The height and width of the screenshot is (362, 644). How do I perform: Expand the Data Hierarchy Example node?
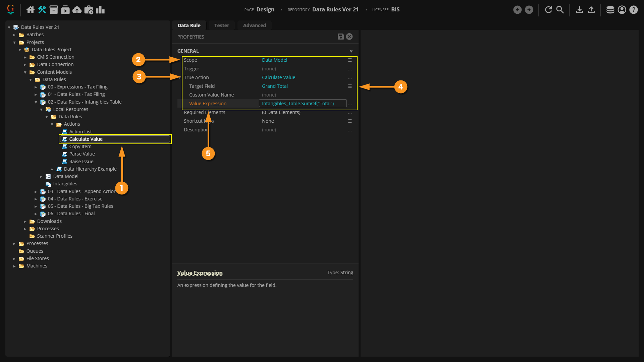(52, 169)
